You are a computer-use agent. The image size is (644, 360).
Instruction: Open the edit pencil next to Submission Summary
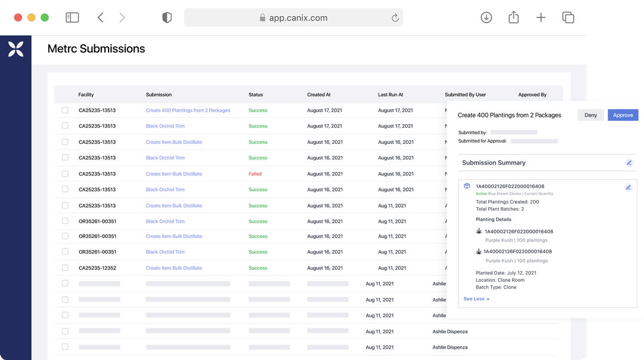tap(628, 162)
